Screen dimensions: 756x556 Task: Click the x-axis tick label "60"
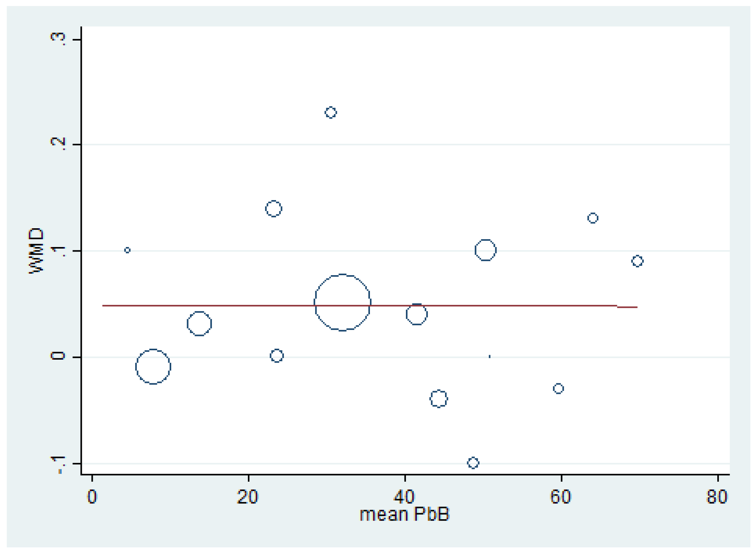point(560,497)
